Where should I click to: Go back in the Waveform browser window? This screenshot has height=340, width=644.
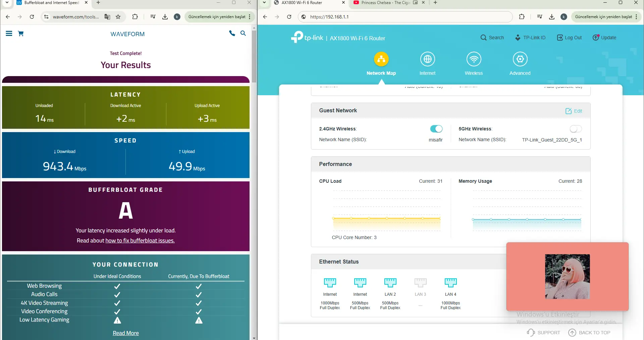(x=8, y=17)
